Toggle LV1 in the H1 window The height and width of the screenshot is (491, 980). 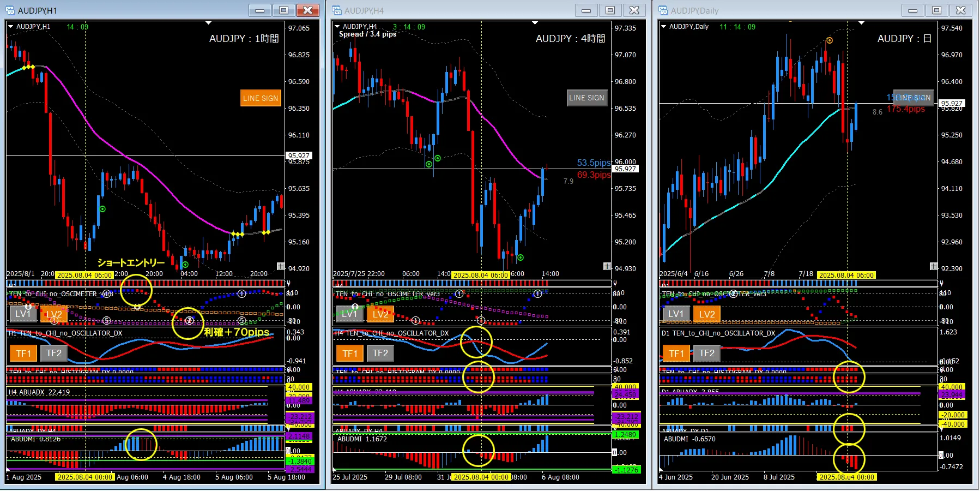click(x=23, y=314)
